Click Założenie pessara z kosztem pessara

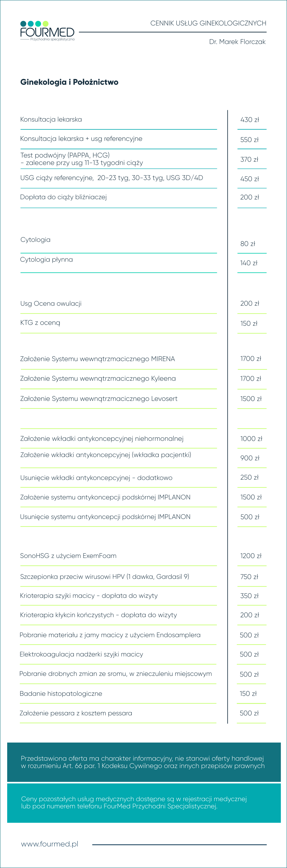coord(76,713)
